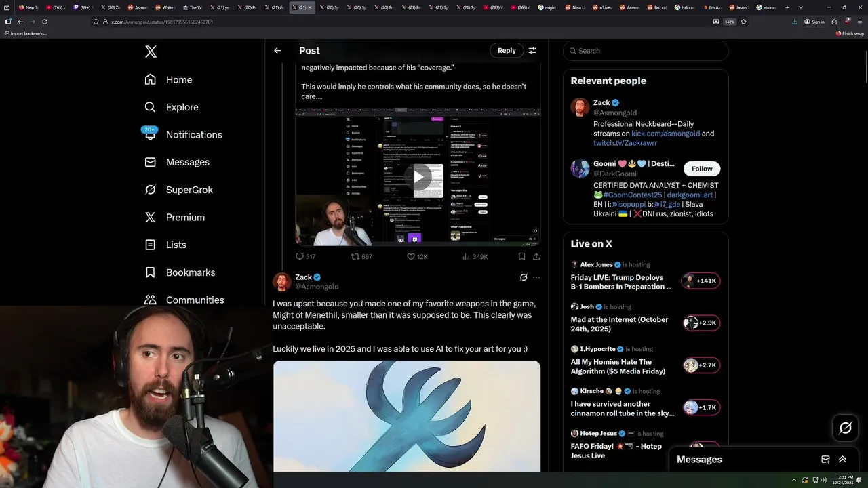
Task: Open the Zack author name link
Action: point(303,277)
